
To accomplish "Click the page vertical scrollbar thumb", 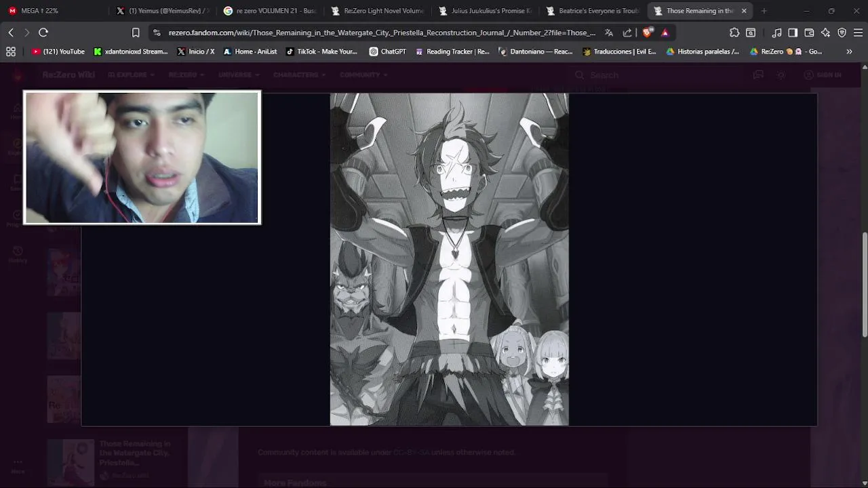I will tap(864, 285).
